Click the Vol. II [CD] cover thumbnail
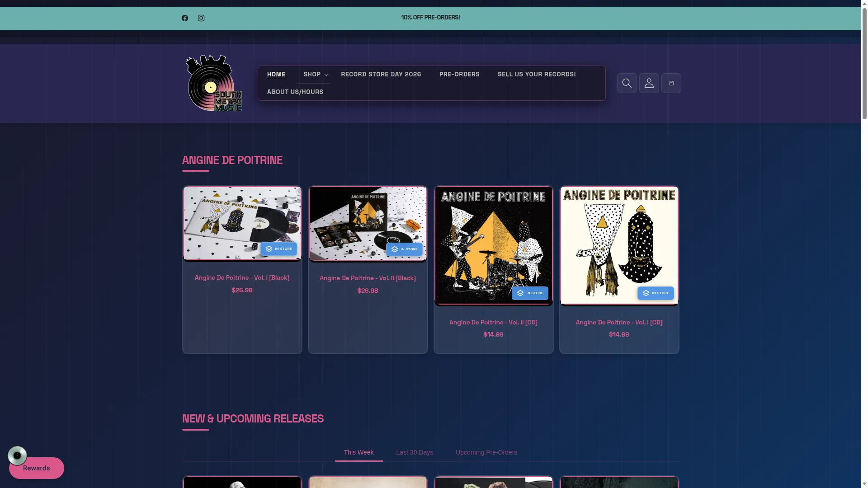This screenshot has height=488, width=868. pyautogui.click(x=493, y=245)
